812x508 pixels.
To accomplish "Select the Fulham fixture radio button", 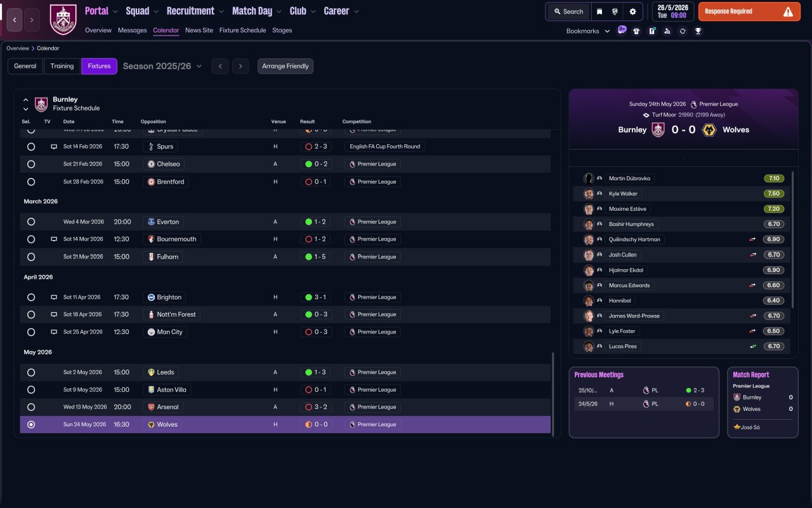I will point(31,257).
